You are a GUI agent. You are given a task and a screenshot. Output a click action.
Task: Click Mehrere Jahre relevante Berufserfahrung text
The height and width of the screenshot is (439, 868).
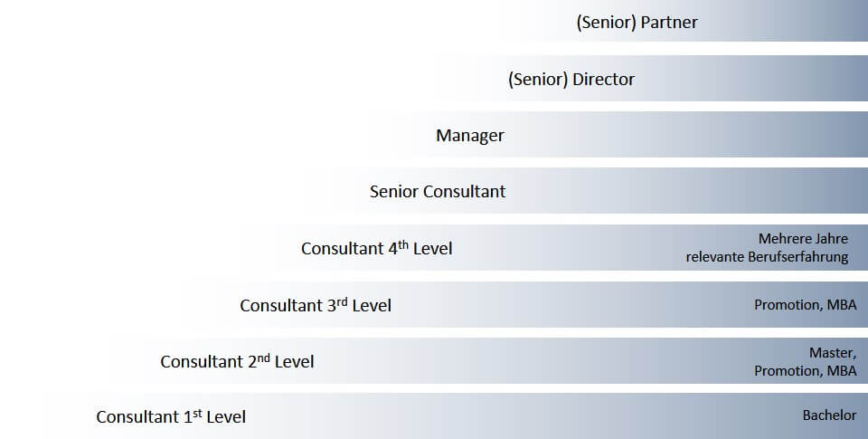tap(767, 248)
